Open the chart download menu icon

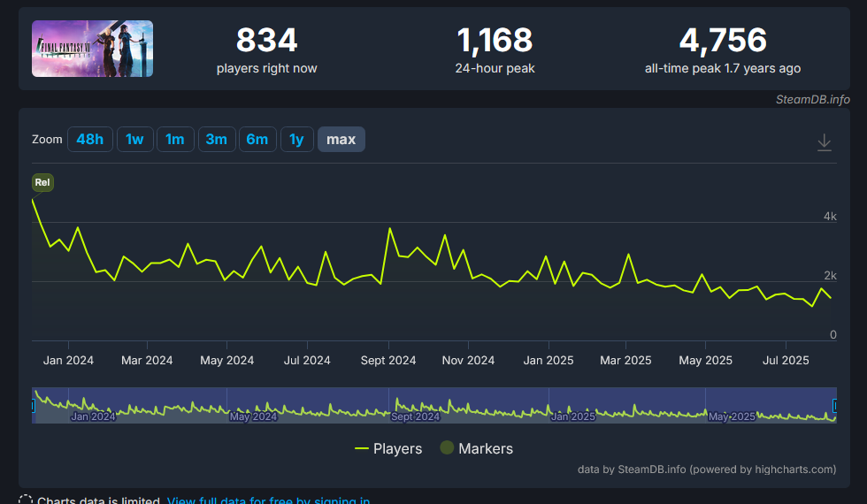(x=824, y=142)
